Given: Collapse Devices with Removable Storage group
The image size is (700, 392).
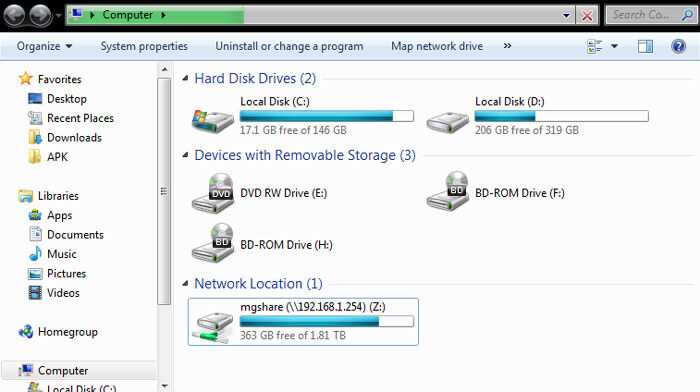Looking at the screenshot, I should [185, 155].
